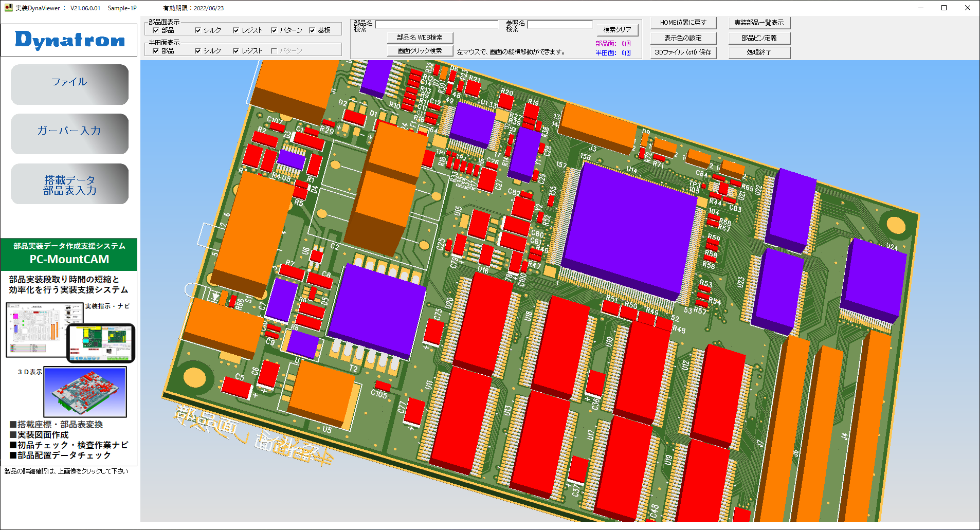The image size is (980, 530).
Task: Toggle 半田面表示 シルク checkbox
Action: click(x=198, y=51)
